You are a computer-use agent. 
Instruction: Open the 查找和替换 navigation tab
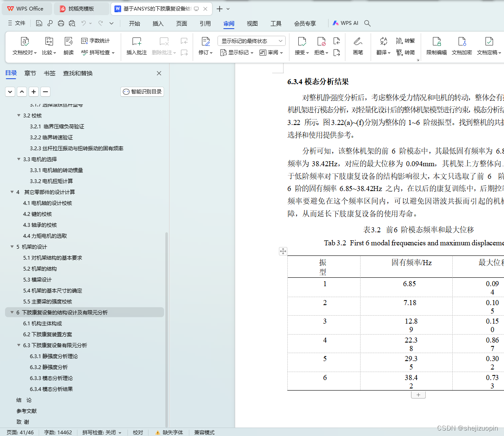point(78,73)
